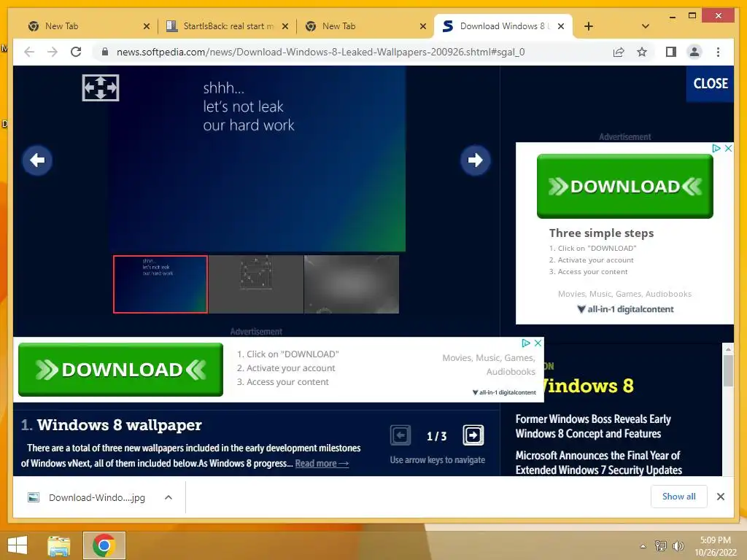Click the share page icon
747x560 pixels.
[x=619, y=52]
